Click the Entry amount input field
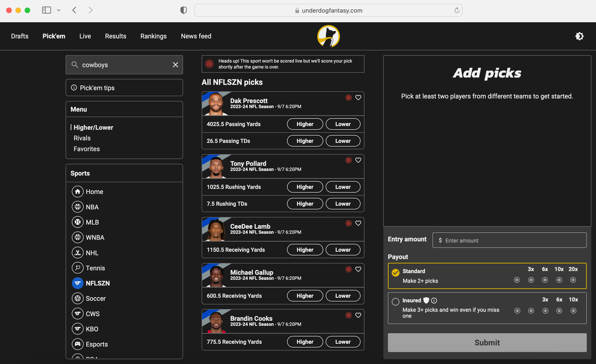This screenshot has width=596, height=364. [x=509, y=241]
